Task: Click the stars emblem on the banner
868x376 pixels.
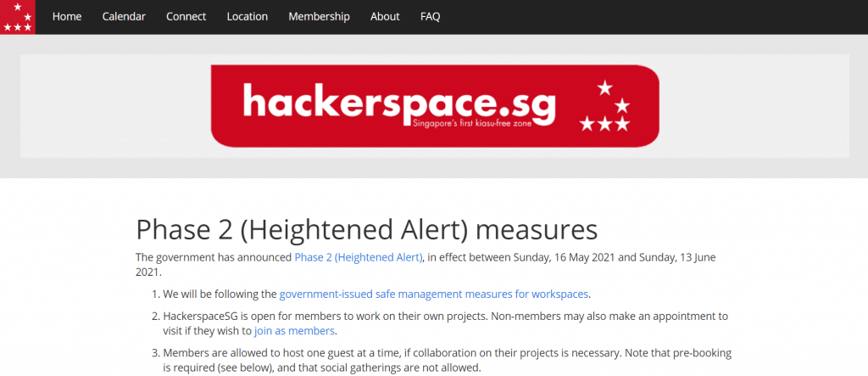Action: 605,106
